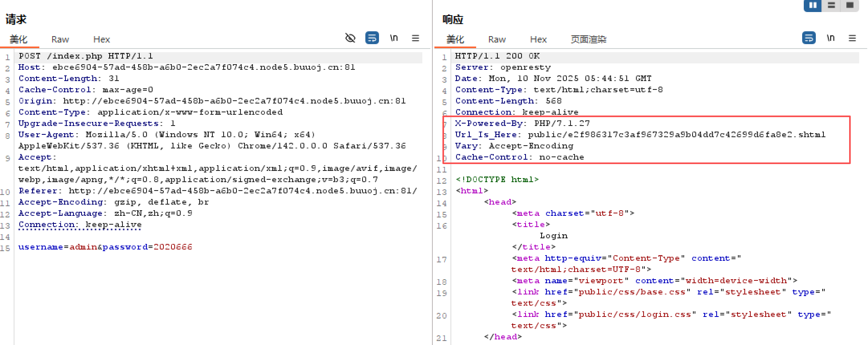
Task: Open the 页面渲染 render tab
Action: tap(589, 39)
